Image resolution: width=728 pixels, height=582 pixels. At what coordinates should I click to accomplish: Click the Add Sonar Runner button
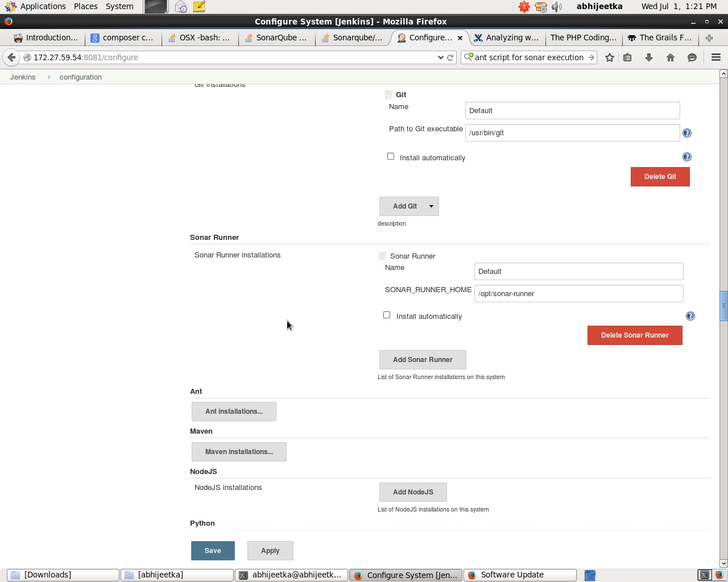pos(423,360)
